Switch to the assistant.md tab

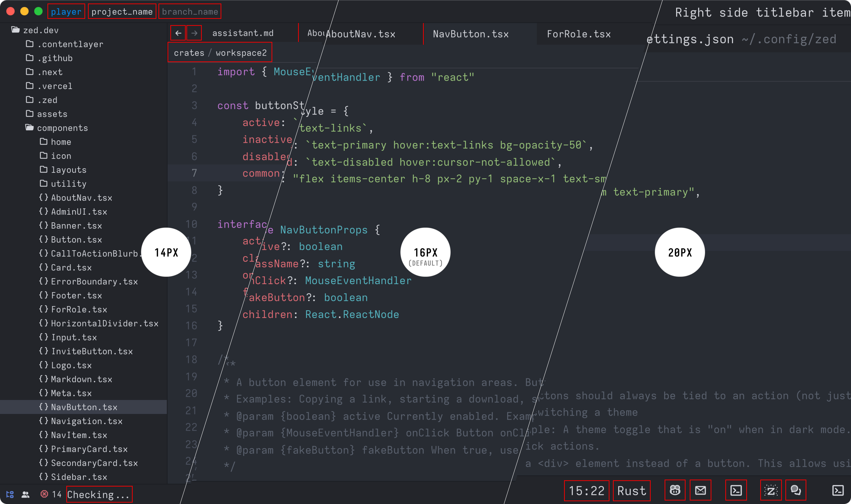click(x=242, y=33)
